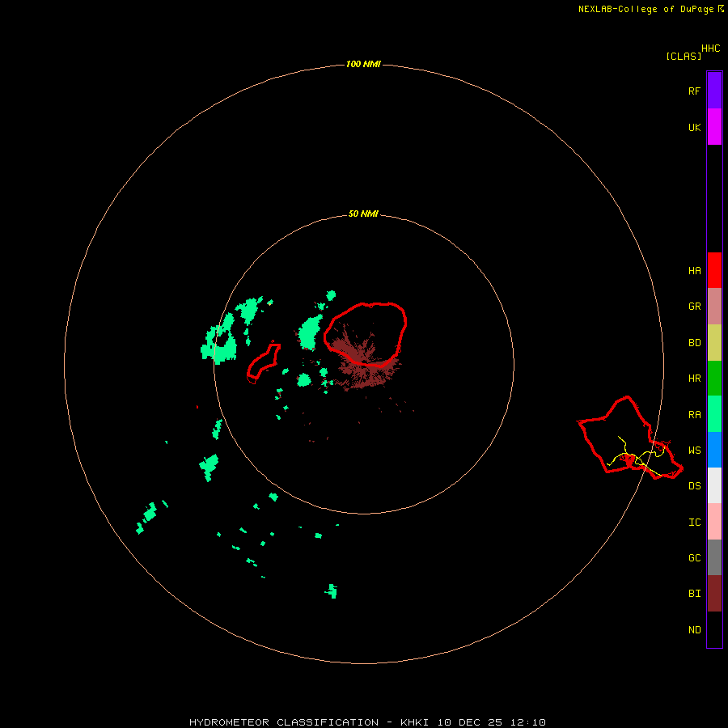Click the HHC product label

point(710,49)
